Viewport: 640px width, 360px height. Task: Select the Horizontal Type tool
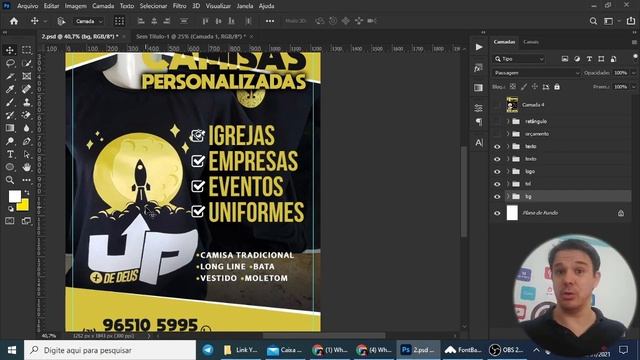[10, 154]
